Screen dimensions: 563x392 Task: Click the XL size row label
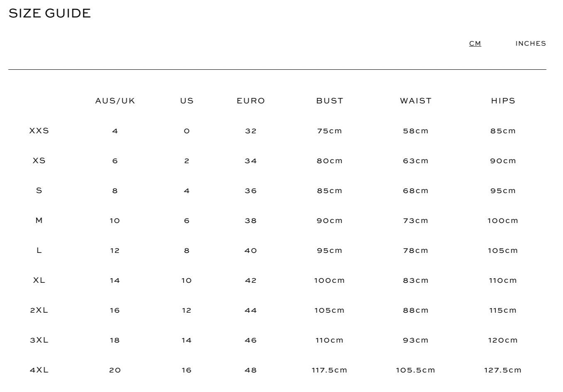tap(39, 280)
